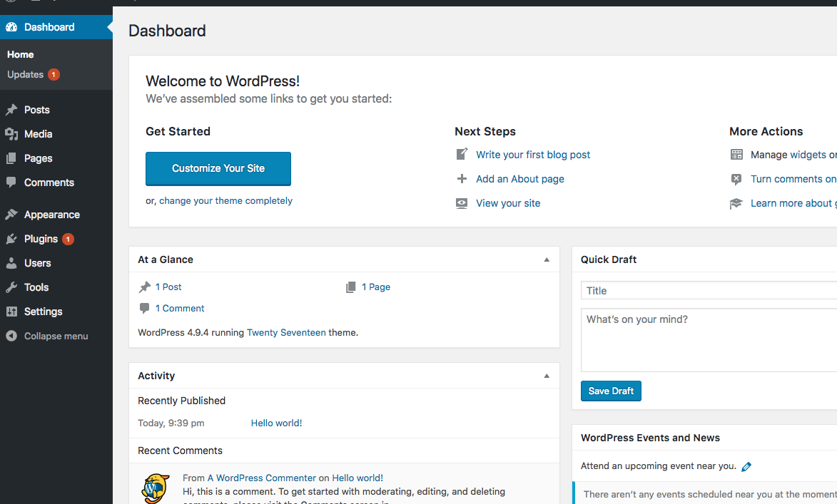Click the pages icon beside 1 Page

[x=350, y=287]
